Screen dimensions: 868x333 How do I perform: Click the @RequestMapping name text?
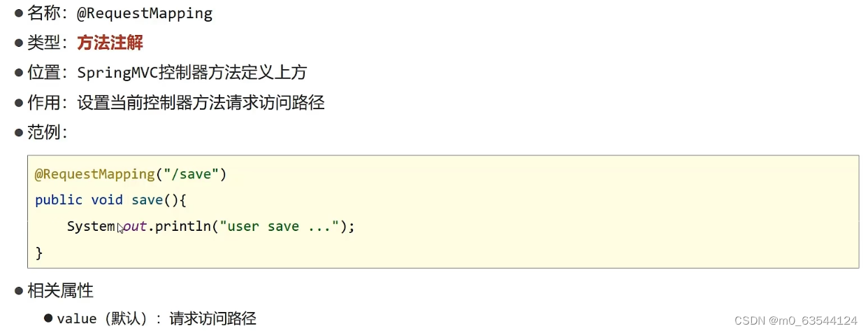(x=145, y=13)
